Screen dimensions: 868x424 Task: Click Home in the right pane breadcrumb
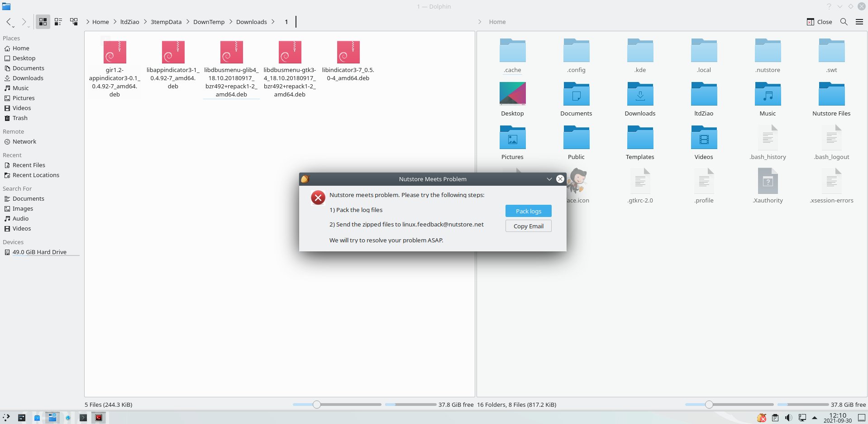(497, 22)
